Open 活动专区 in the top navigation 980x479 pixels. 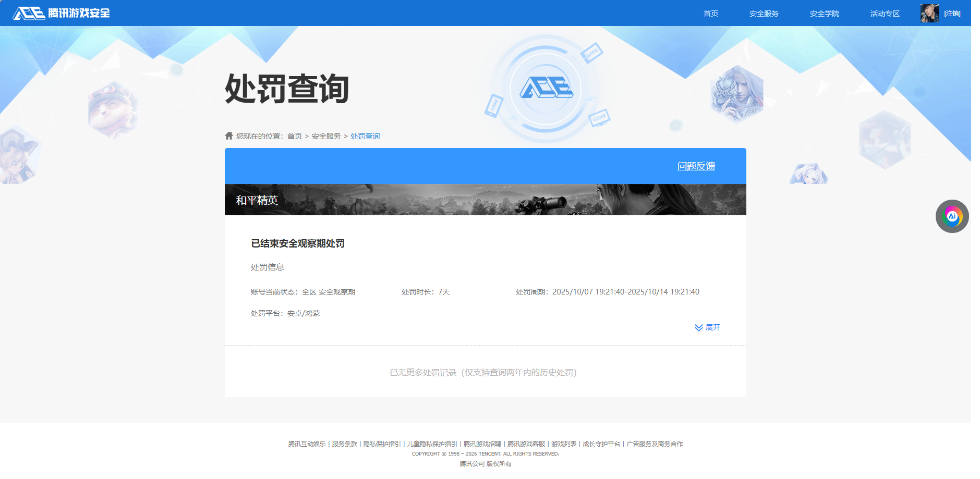[885, 14]
